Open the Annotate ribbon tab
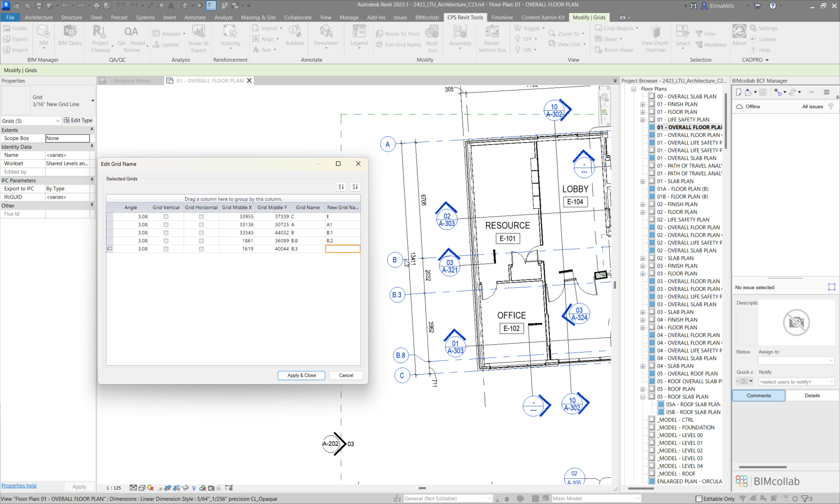Image resolution: width=840 pixels, height=504 pixels. tap(195, 17)
